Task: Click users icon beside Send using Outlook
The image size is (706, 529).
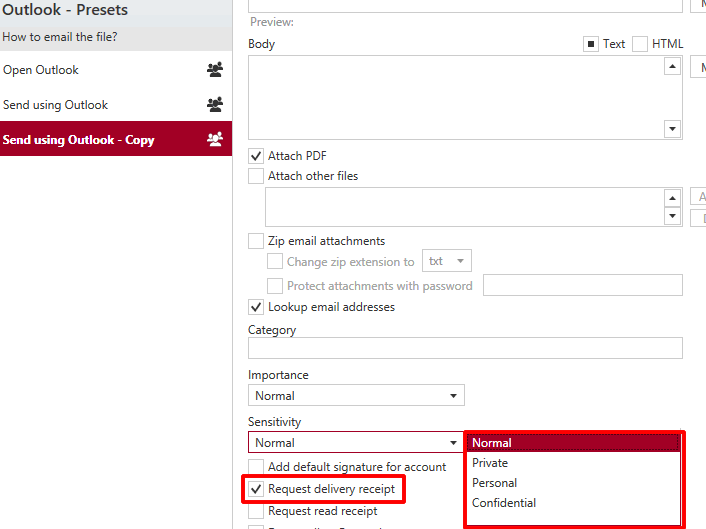Action: pos(215,104)
